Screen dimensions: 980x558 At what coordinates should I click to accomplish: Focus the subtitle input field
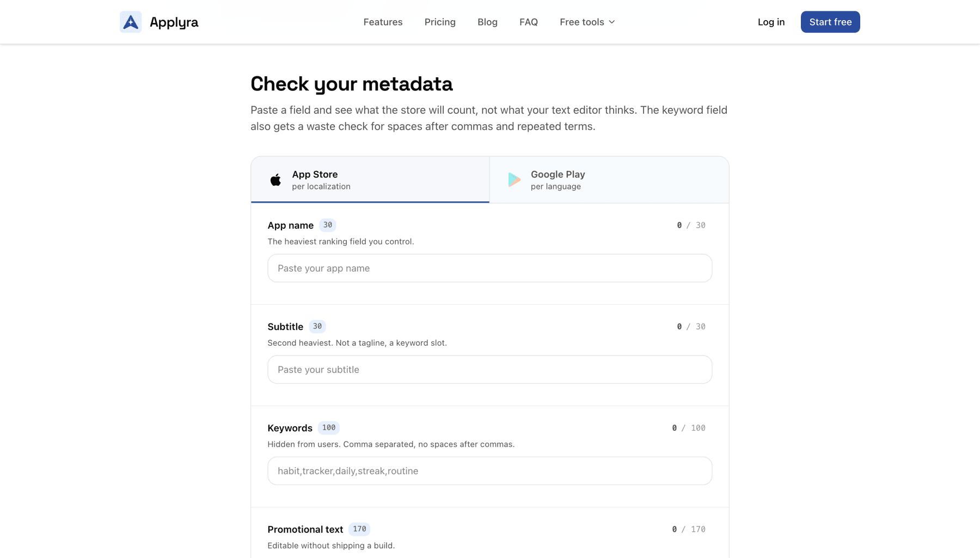click(490, 370)
